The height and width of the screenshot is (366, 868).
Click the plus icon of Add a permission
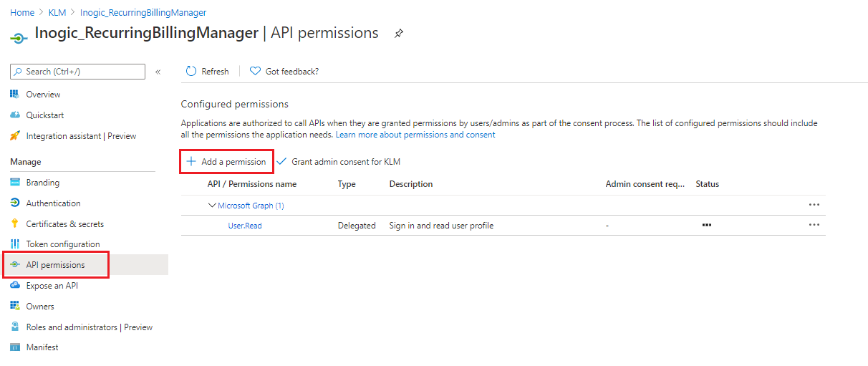pyautogui.click(x=191, y=162)
